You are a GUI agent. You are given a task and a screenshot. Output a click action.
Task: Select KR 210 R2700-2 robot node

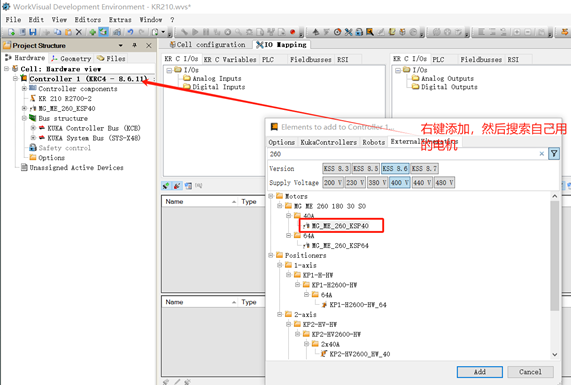(65, 98)
